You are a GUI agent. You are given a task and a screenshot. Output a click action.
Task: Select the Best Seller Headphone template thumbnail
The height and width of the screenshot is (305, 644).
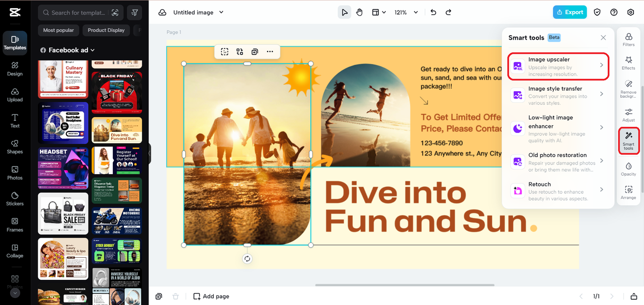[63, 123]
